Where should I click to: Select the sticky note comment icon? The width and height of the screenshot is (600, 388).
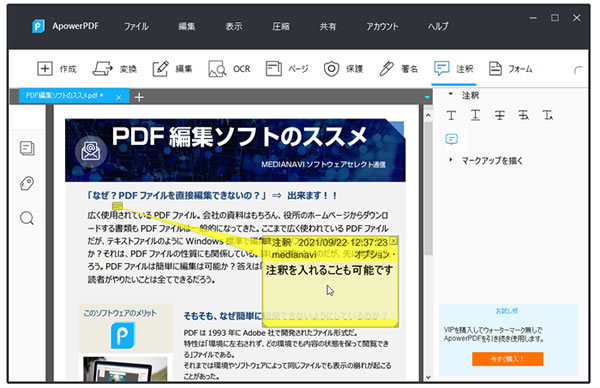pyautogui.click(x=452, y=139)
